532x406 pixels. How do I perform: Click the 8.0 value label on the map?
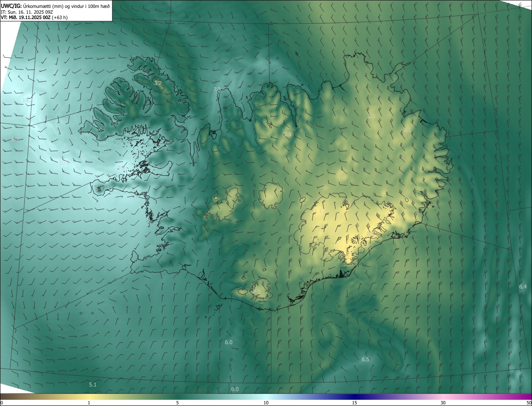(15, 139)
